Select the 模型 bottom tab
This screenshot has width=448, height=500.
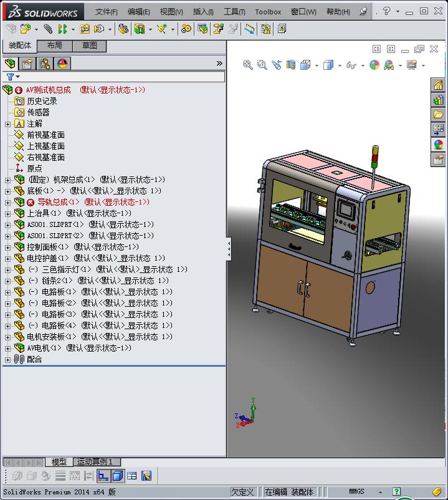click(59, 461)
